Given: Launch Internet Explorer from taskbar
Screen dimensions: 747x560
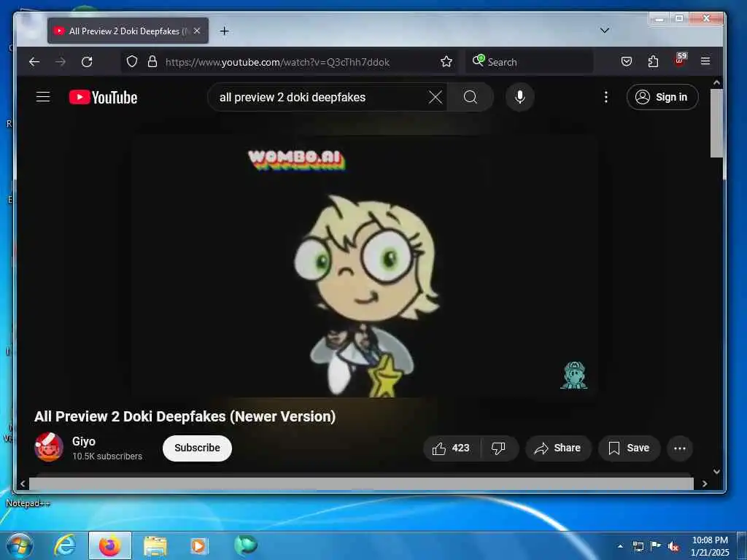Looking at the screenshot, I should (65, 545).
